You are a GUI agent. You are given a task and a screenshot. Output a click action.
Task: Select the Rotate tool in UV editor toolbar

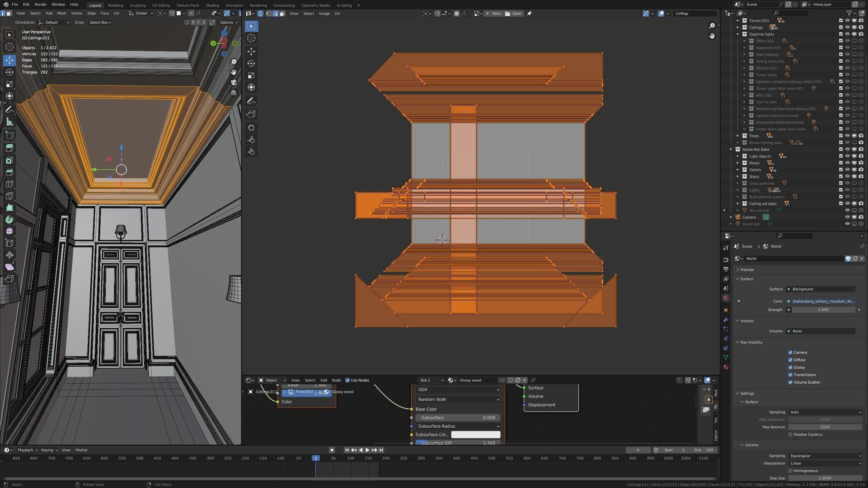coord(251,63)
